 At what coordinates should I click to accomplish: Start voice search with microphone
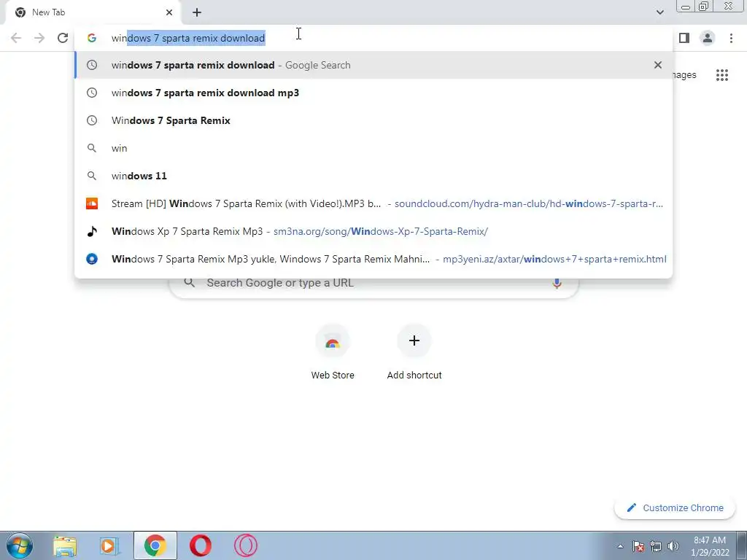point(557,283)
